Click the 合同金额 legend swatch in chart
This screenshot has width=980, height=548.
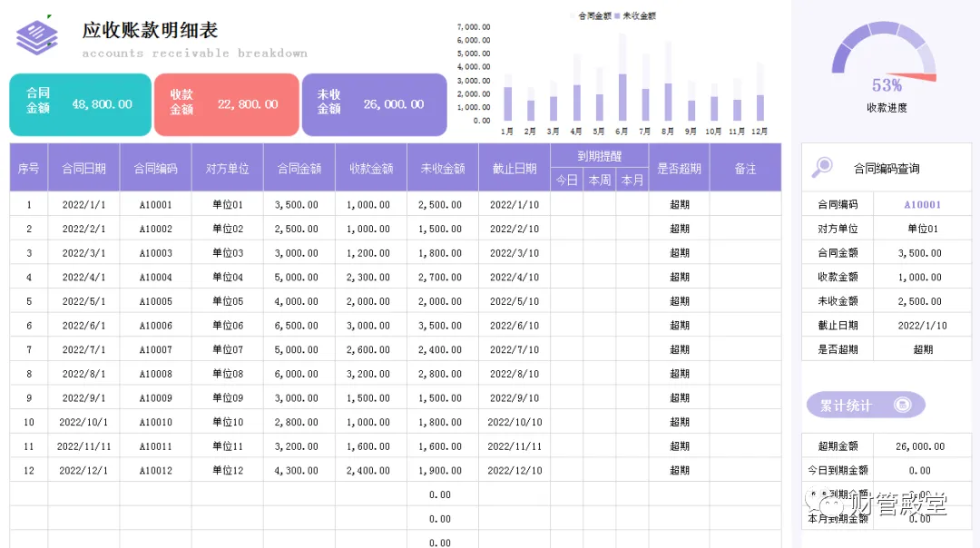[573, 15]
